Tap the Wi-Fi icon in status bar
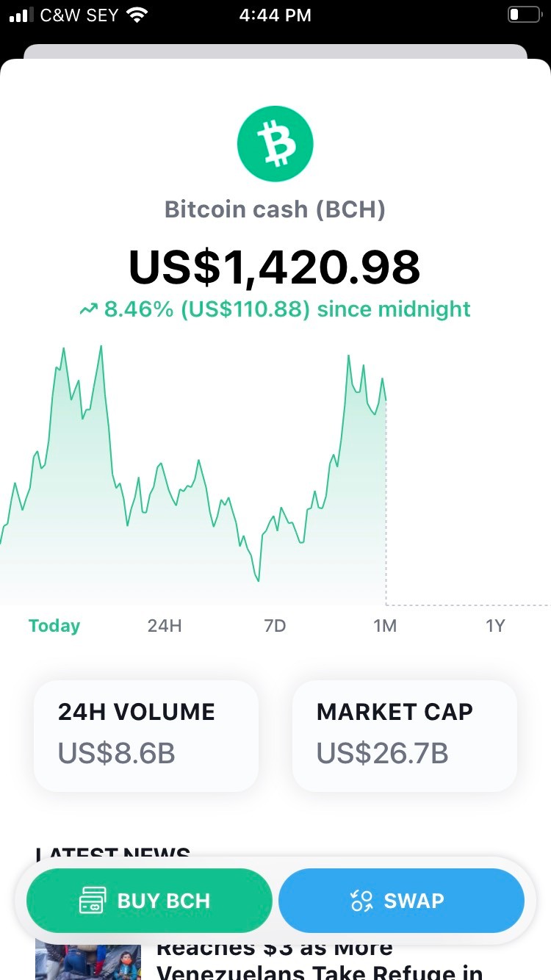 pos(136,15)
